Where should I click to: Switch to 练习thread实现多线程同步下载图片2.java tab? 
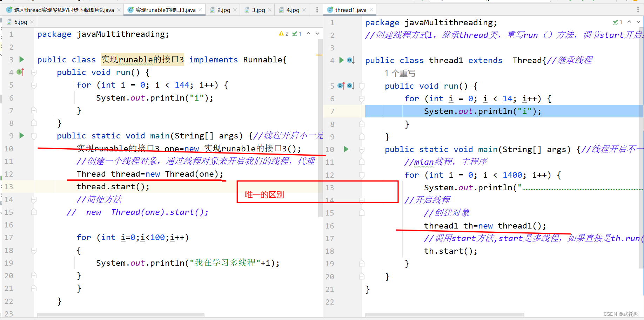point(64,10)
